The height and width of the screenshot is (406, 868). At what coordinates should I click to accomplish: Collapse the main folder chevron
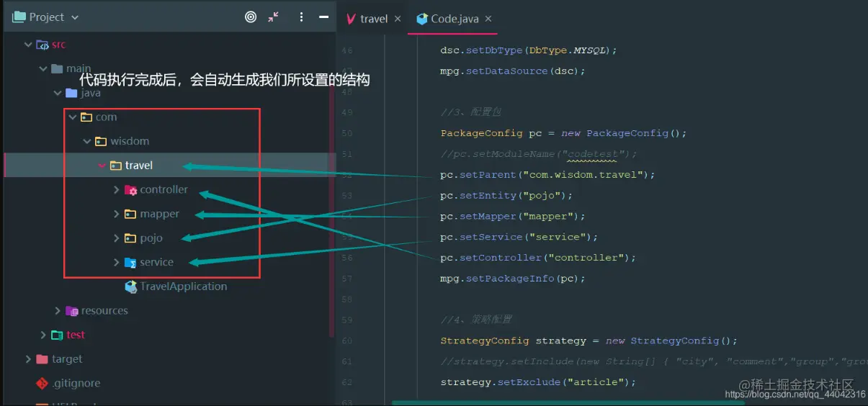point(43,69)
